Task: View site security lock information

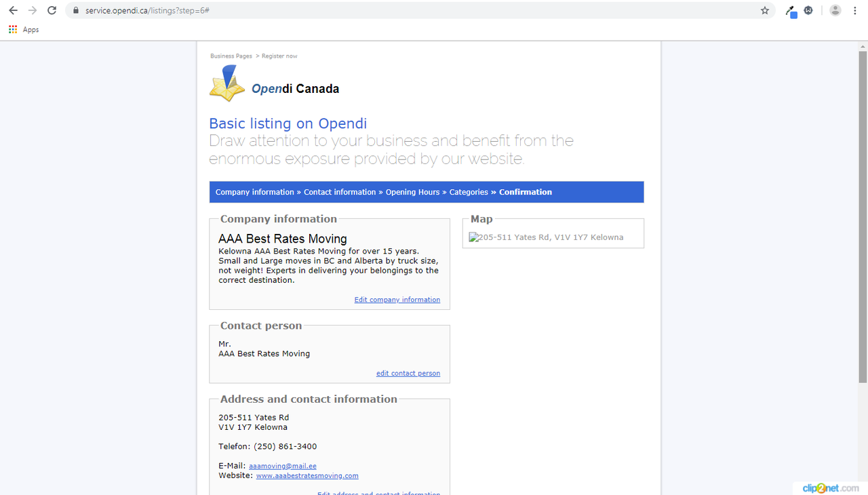Action: click(75, 11)
